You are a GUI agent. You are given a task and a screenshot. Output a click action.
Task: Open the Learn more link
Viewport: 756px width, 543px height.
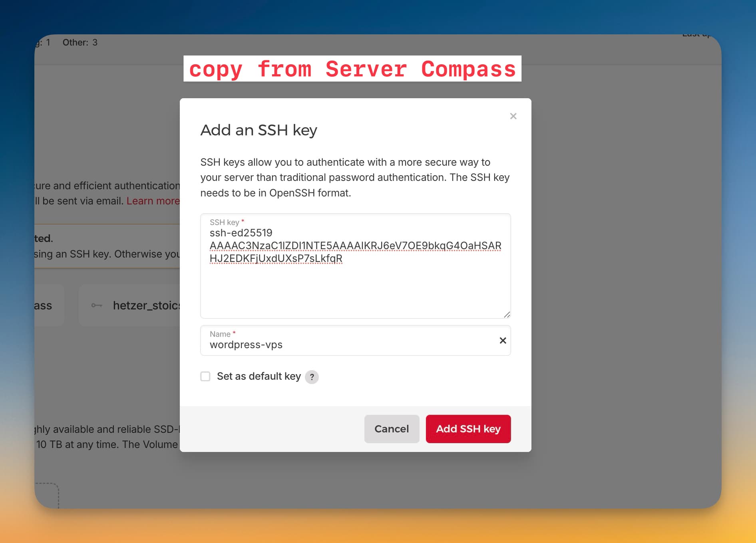pos(153,200)
